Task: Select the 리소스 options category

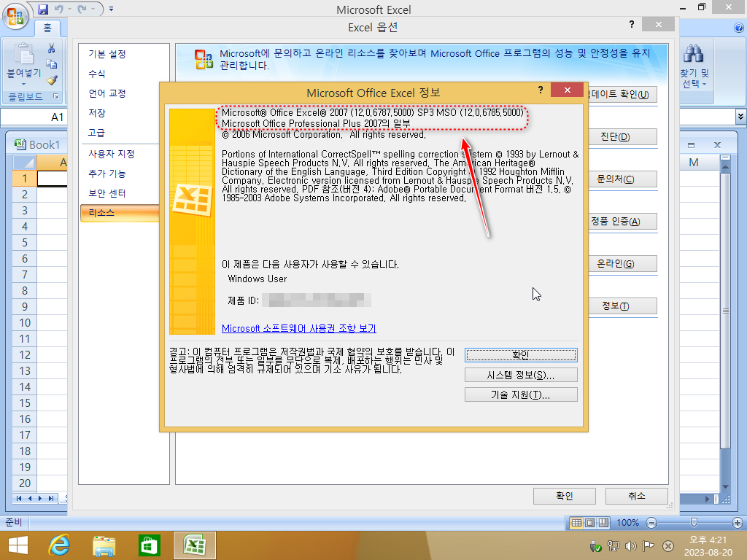Action: click(x=120, y=213)
